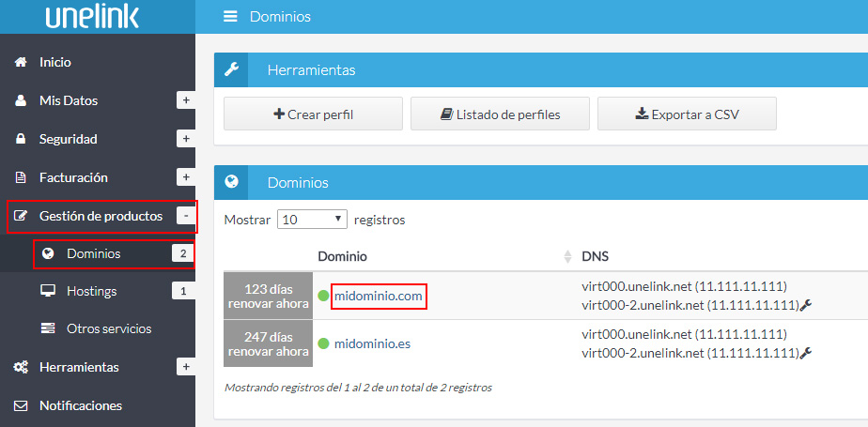Click 123 días renovar ahora box

click(268, 296)
